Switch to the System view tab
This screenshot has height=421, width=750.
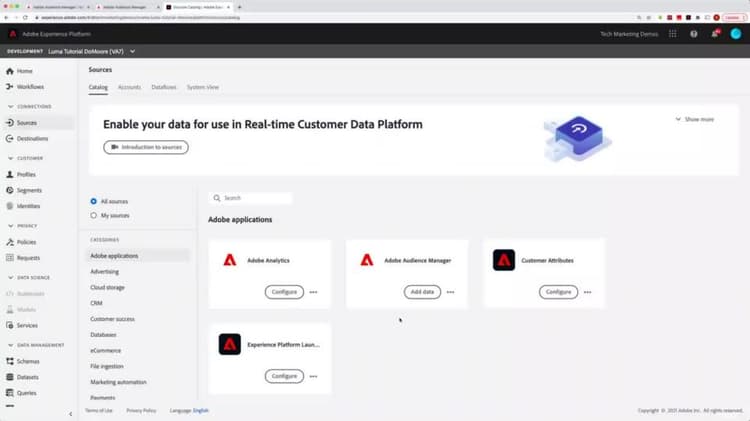(x=203, y=87)
